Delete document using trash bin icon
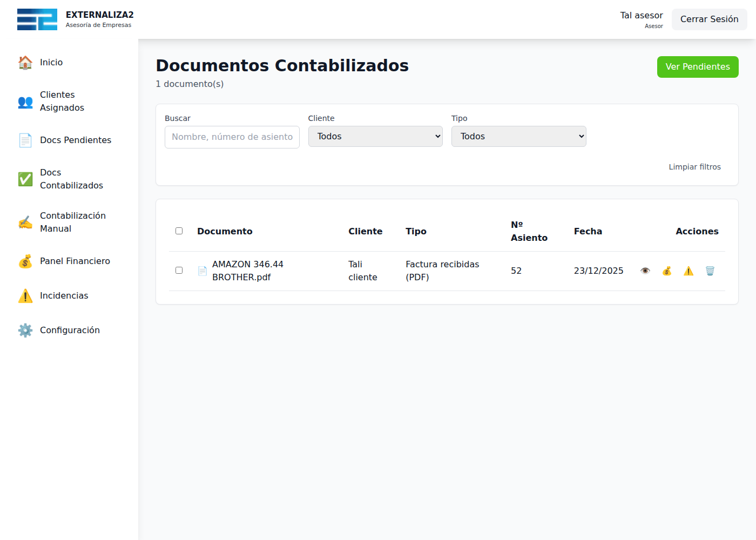The image size is (756, 540). point(710,271)
